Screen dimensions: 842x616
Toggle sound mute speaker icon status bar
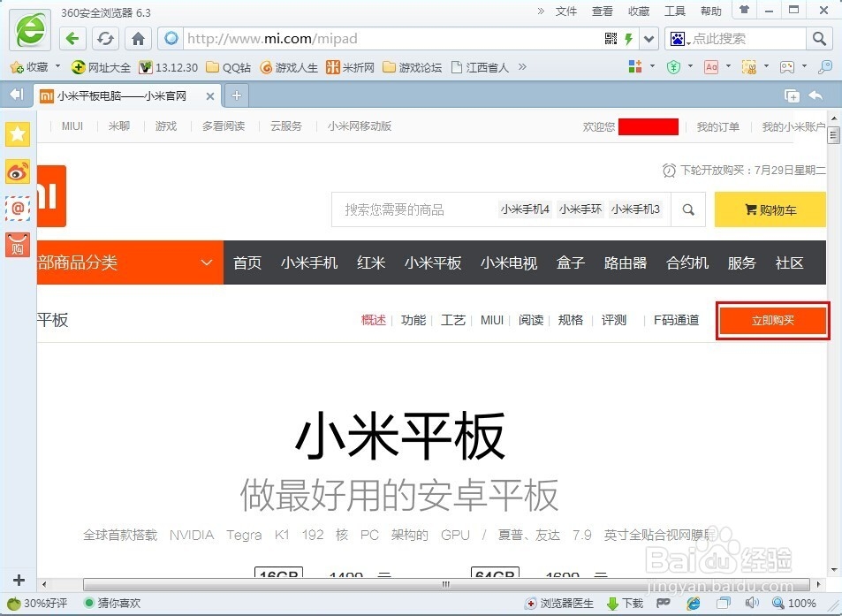coord(752,603)
